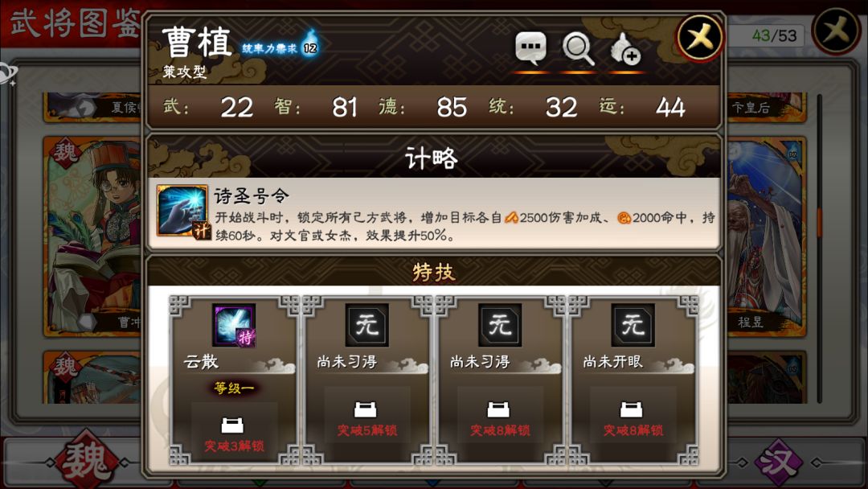Open the speech bubble comment icon
Screen dimensions: 868x489
pyautogui.click(x=530, y=47)
